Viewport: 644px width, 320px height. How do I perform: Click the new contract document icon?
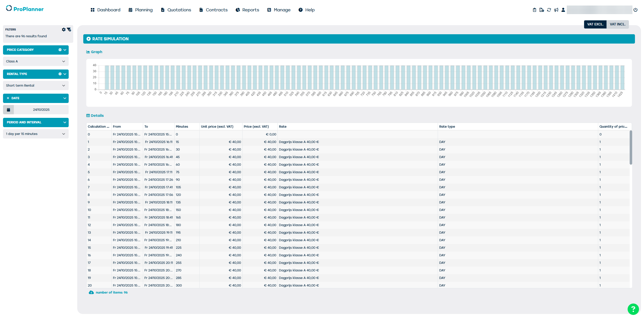pyautogui.click(x=542, y=10)
